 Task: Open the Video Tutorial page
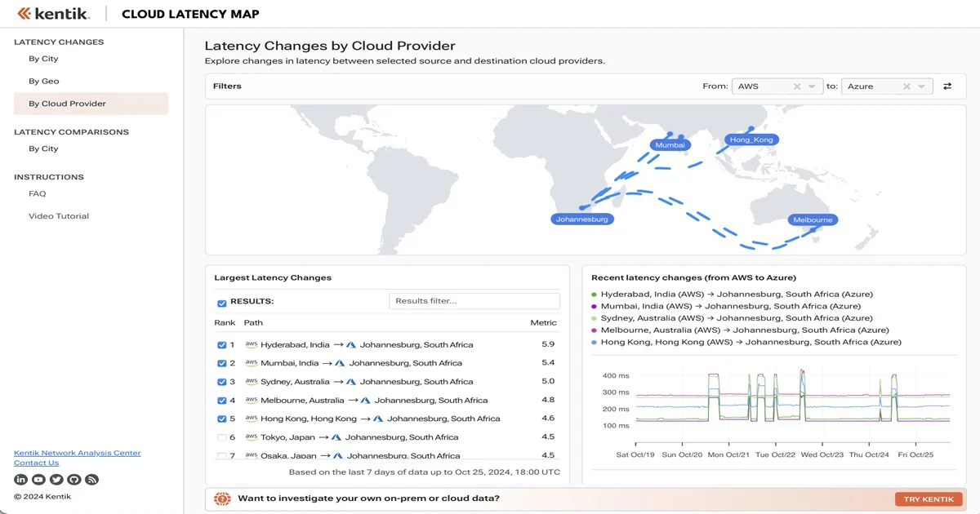tap(59, 216)
